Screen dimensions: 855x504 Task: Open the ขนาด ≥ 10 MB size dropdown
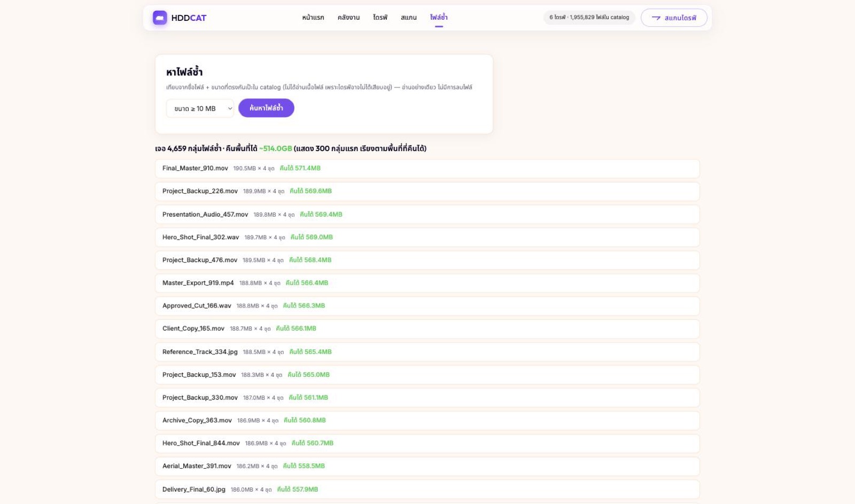(x=200, y=108)
